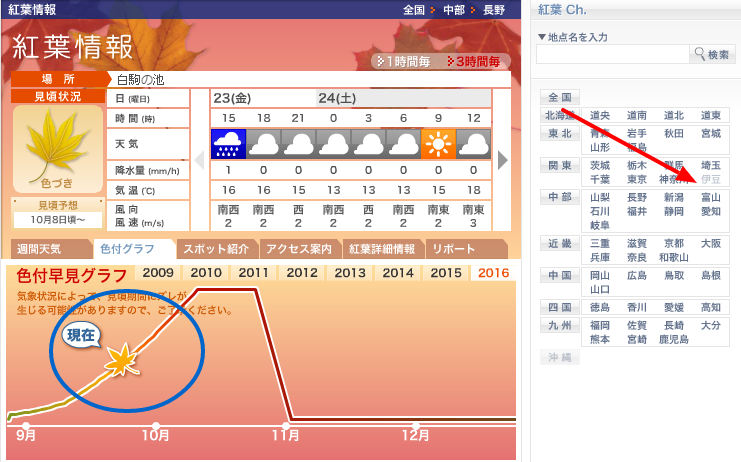This screenshot has height=462, width=741.
Task: Click the 全国 region button
Action: (560, 98)
